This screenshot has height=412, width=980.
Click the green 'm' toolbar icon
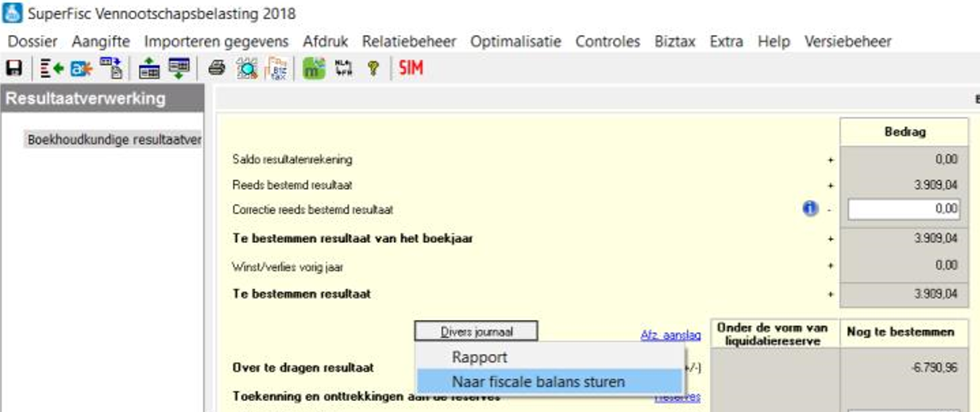tap(314, 69)
